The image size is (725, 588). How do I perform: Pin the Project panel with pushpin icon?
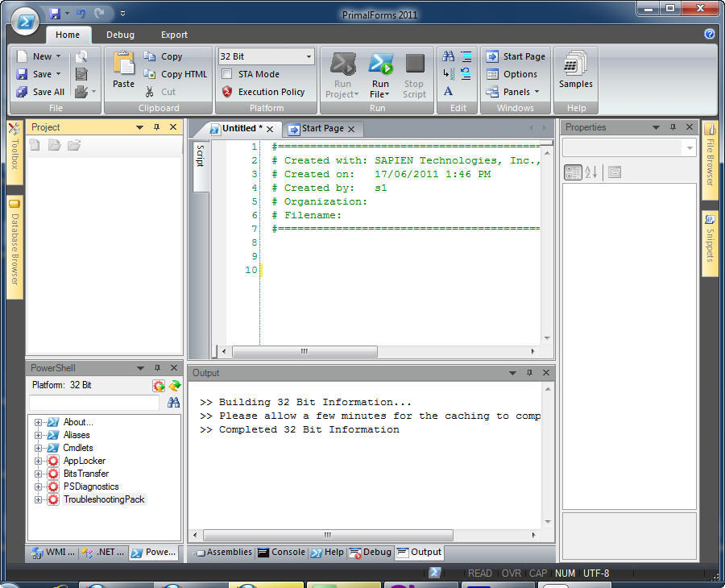[157, 127]
